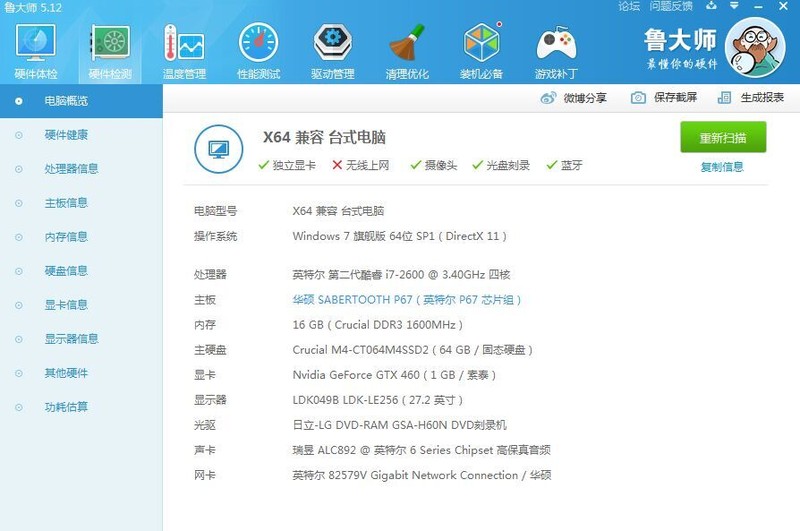Screen dimensions: 800x531
Task: Click the desktop computer circle icon
Action: point(219,149)
